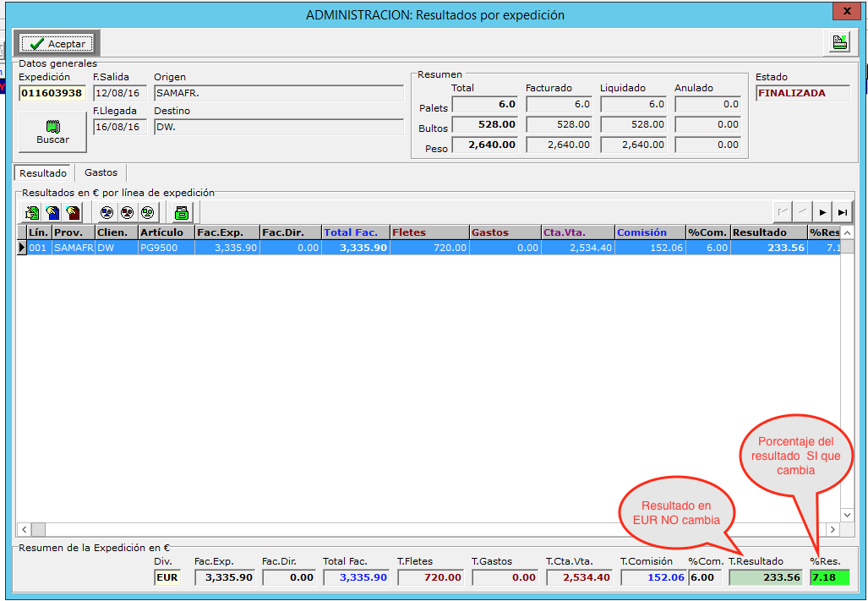Click the vertical scrollbar down arrow
The width and height of the screenshot is (868, 601).
[x=848, y=514]
